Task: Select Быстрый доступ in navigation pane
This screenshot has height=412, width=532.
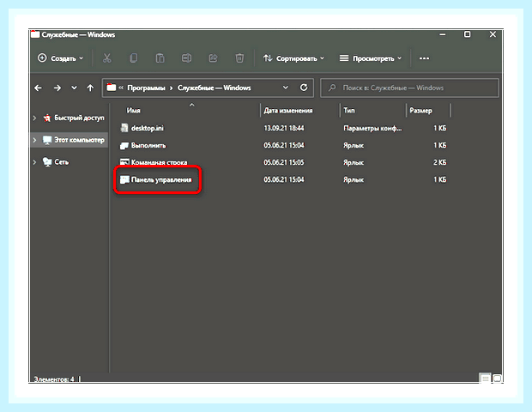Action: pyautogui.click(x=79, y=118)
